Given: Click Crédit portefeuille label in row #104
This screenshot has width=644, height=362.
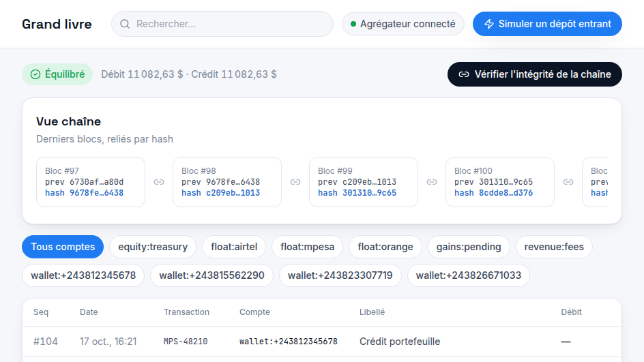Looking at the screenshot, I should click(x=400, y=342).
